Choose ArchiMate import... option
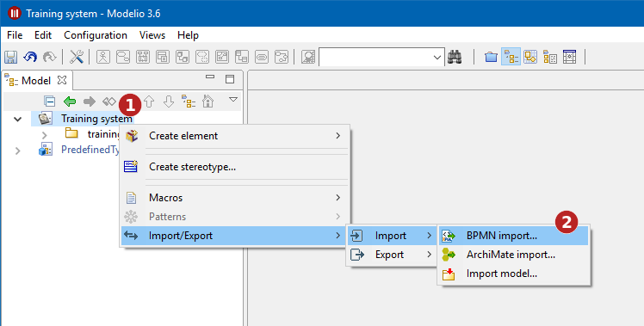The image size is (644, 326). (x=513, y=255)
